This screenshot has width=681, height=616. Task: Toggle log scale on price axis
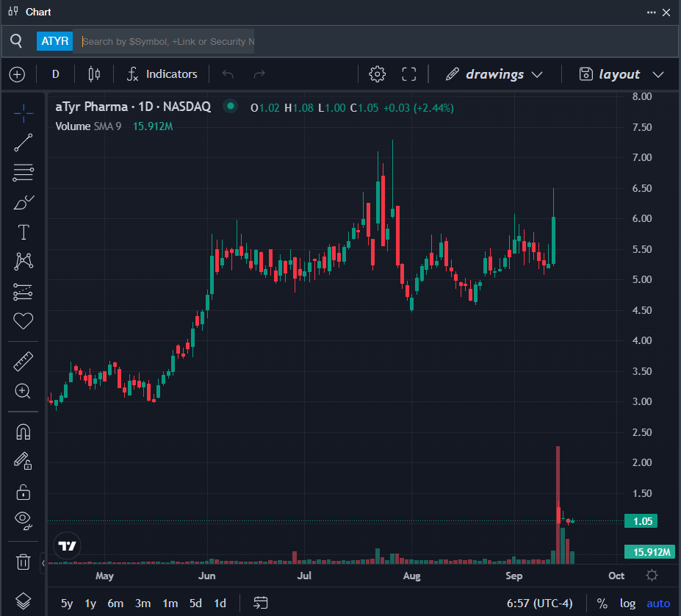(627, 604)
